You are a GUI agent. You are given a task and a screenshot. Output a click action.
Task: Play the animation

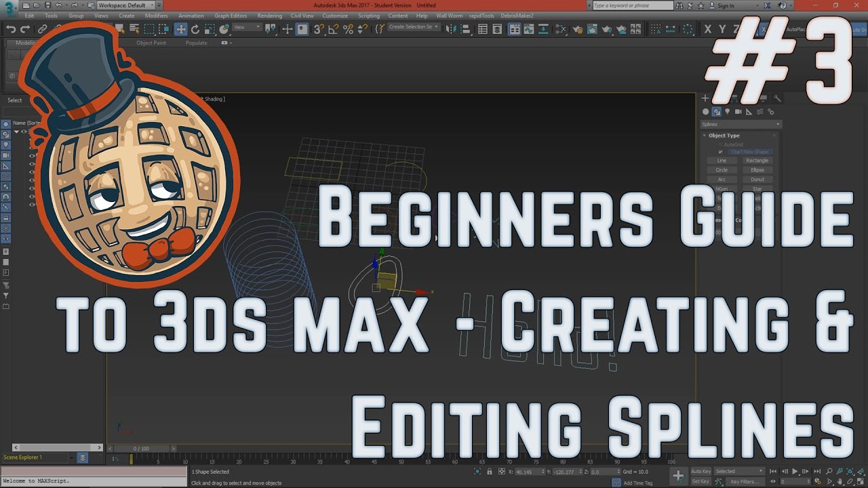[x=795, y=471]
